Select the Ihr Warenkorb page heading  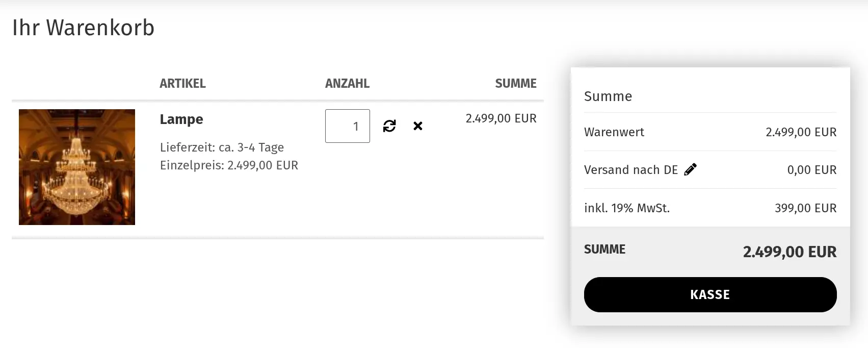(83, 28)
